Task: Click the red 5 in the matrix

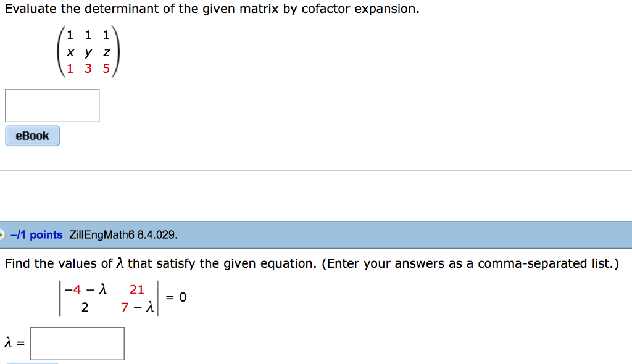Action: pos(106,68)
